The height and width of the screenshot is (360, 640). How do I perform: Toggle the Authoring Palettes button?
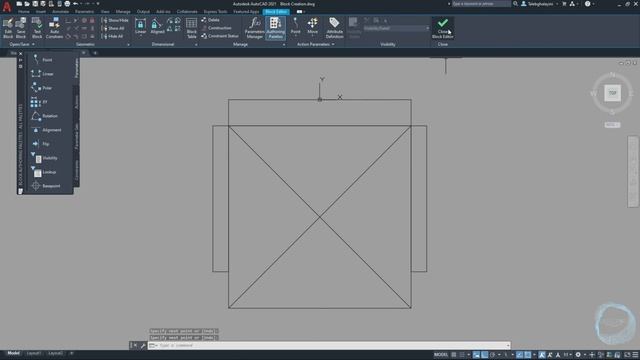pos(276,28)
